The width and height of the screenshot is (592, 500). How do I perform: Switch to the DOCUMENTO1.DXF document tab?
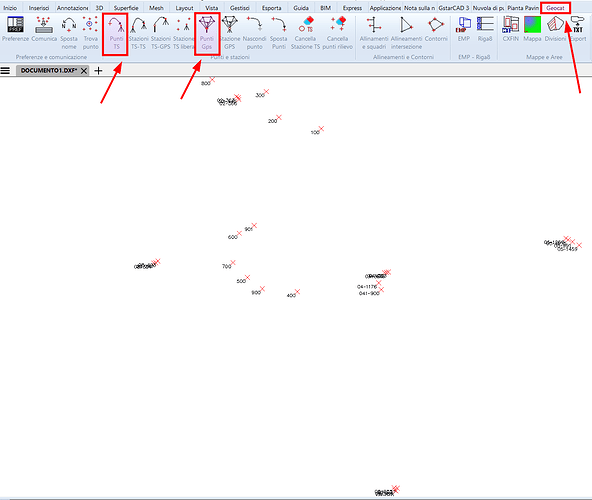pos(49,71)
